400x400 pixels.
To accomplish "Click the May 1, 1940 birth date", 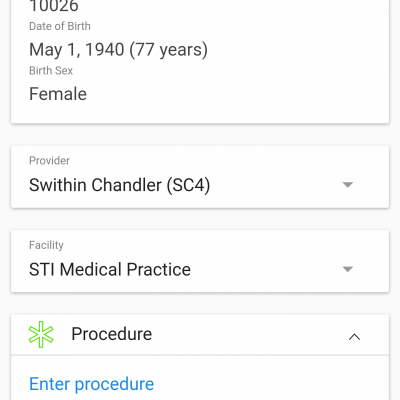I will pyautogui.click(x=77, y=50).
